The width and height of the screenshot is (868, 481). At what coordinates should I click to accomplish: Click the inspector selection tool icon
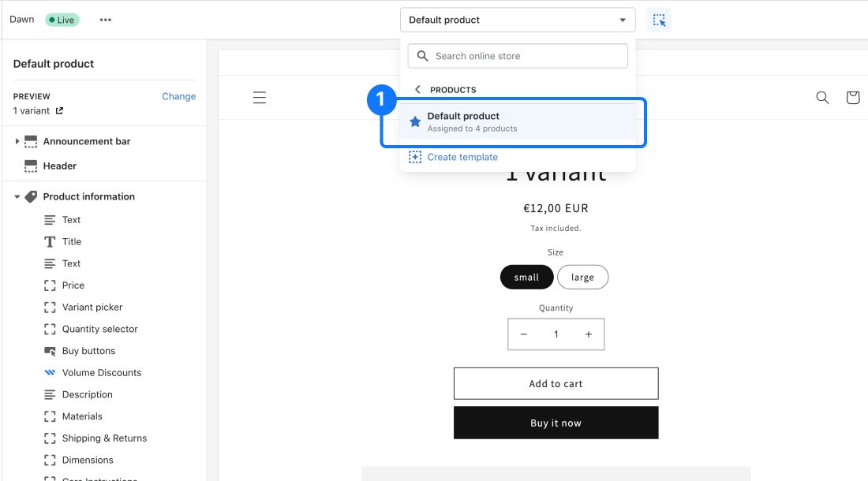coord(659,21)
